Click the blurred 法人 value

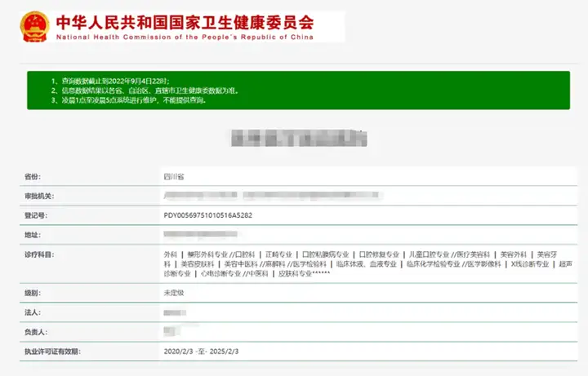[x=175, y=312]
